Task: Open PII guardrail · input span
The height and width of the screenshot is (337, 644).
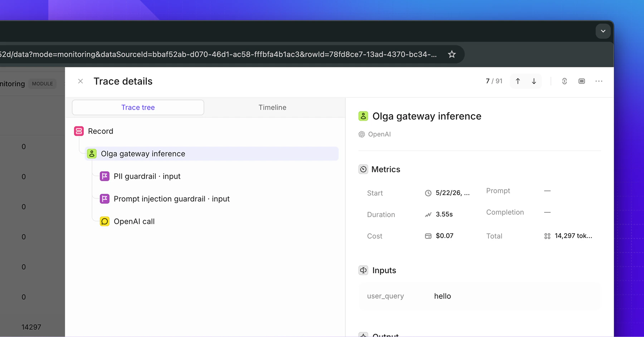Action: click(147, 176)
